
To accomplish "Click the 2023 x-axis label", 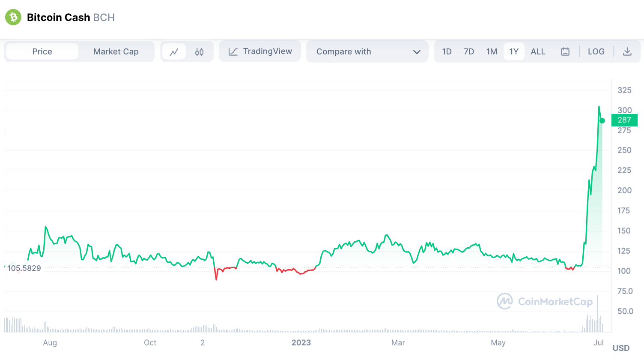I will [301, 342].
